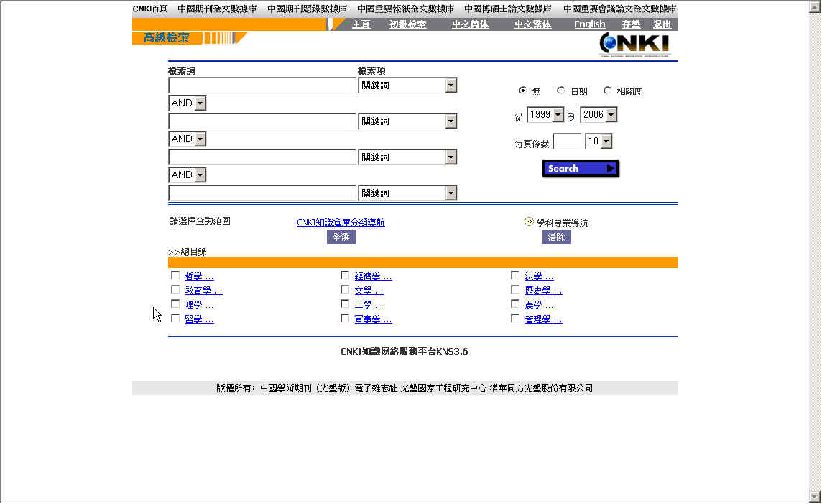Open the start year 1999 dropdown
Image resolution: width=822 pixels, height=504 pixels.
click(545, 115)
